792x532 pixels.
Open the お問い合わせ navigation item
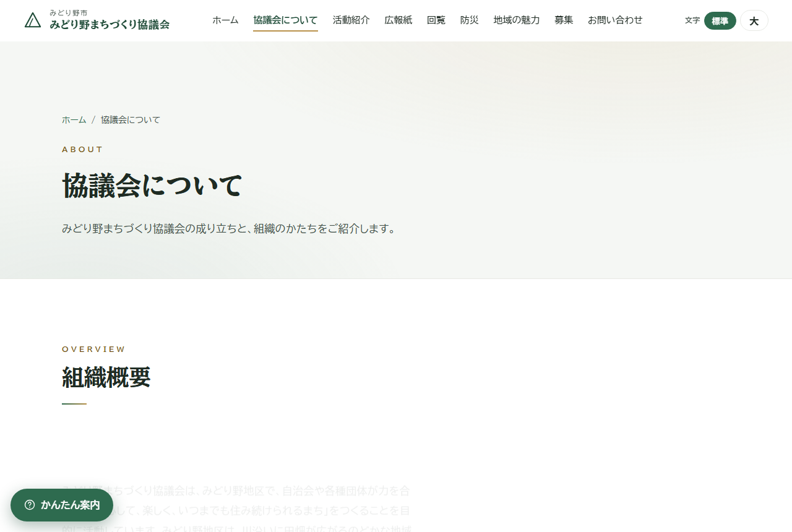click(615, 20)
